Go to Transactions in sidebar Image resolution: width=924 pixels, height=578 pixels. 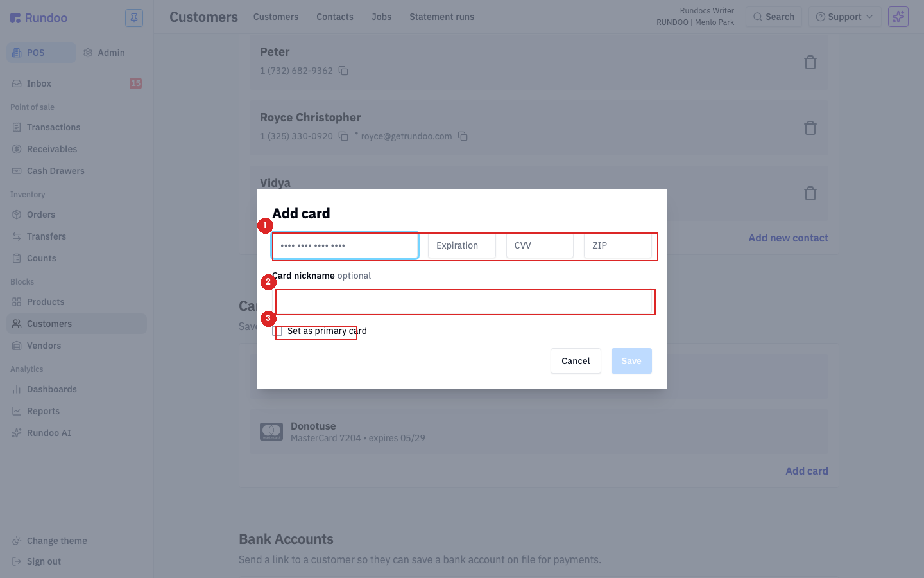point(76,127)
